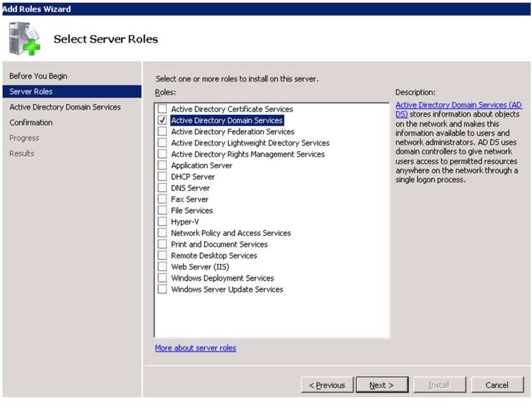The width and height of the screenshot is (532, 410).
Task: Check the Web Server (IIS) checkbox
Action: pyautogui.click(x=162, y=267)
